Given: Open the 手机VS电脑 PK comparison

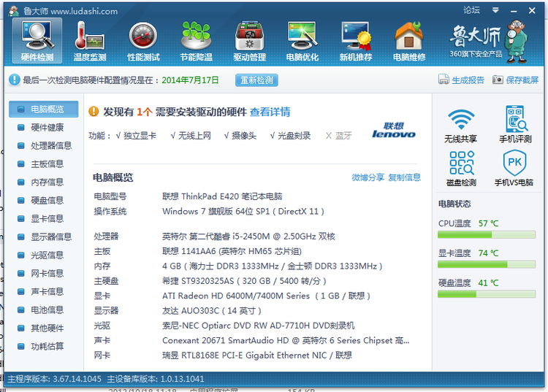Looking at the screenshot, I should click(x=514, y=169).
